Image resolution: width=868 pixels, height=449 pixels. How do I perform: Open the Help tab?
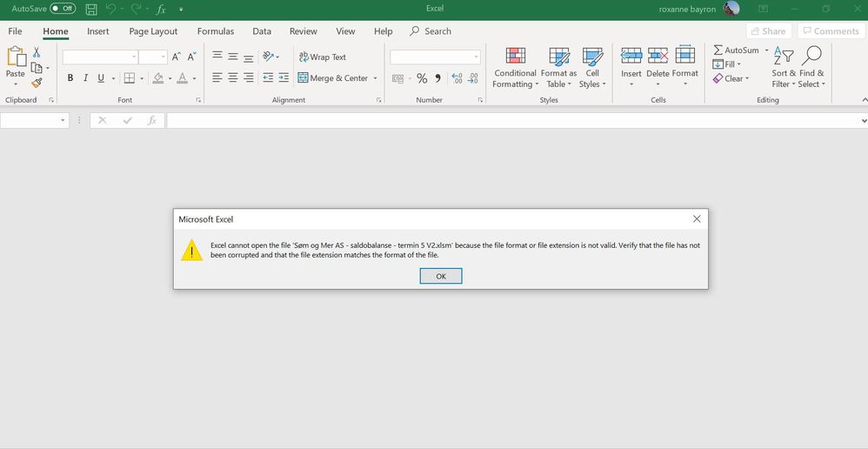point(383,31)
